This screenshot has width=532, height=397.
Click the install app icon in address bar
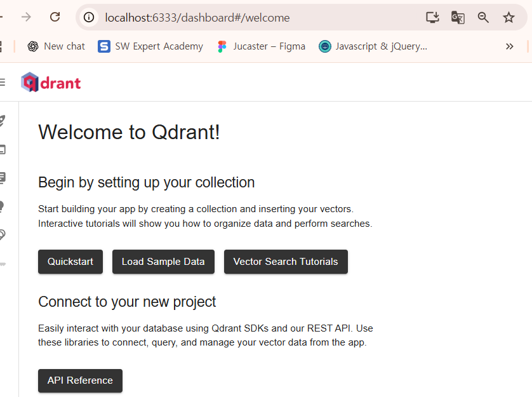point(432,17)
